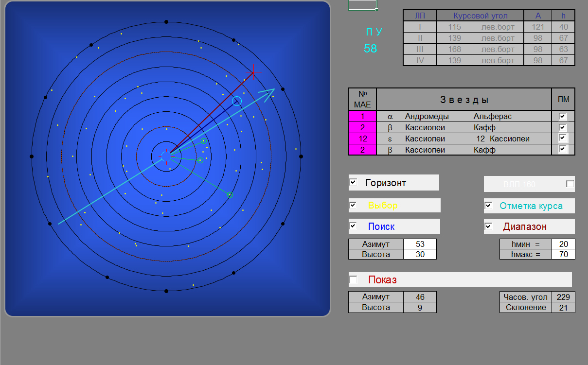The image size is (588, 365).
Task: Uncheck ПМ for the Альферас star row
Action: pyautogui.click(x=563, y=116)
